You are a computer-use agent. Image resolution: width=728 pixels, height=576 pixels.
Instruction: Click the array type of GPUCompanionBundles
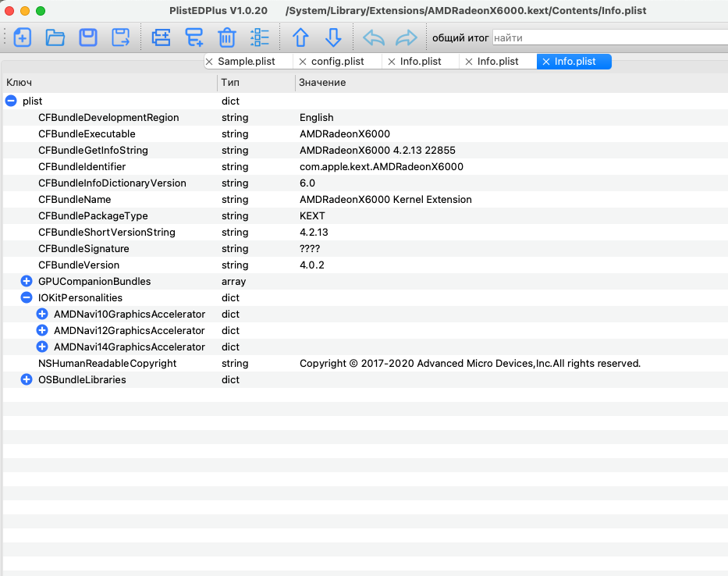pyautogui.click(x=233, y=282)
